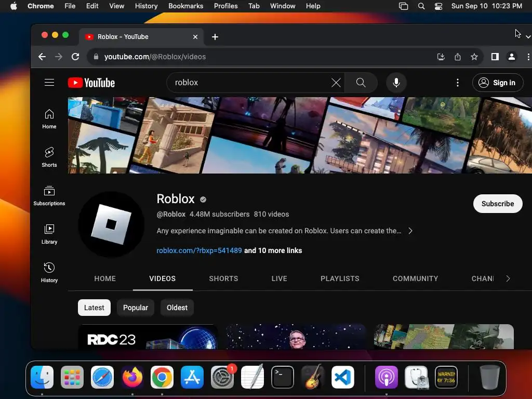Image resolution: width=532 pixels, height=399 pixels.
Task: Open Chrome tab search chevron
Action: [528, 36]
